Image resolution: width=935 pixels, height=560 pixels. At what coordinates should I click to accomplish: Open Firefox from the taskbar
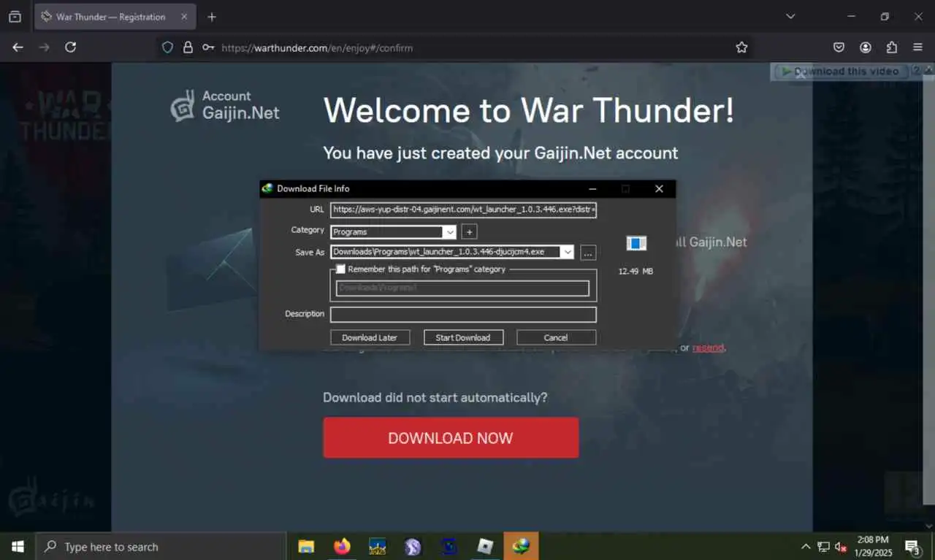[342, 546]
